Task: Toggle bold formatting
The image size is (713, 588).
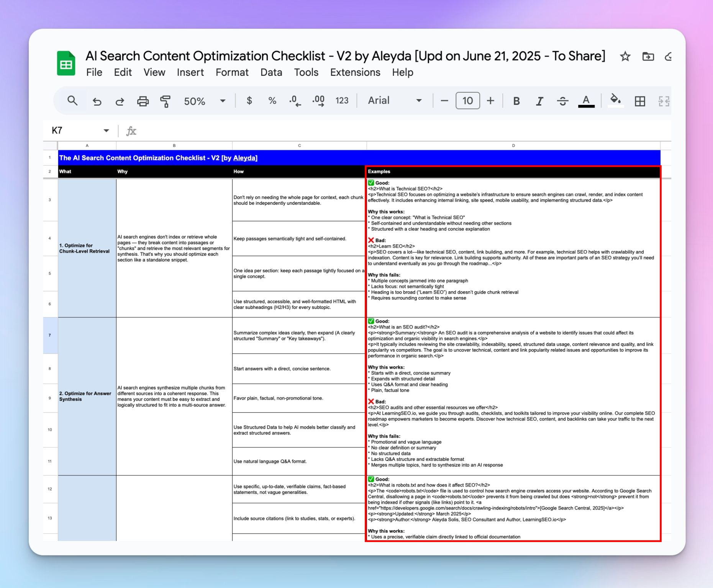Action: [516, 101]
